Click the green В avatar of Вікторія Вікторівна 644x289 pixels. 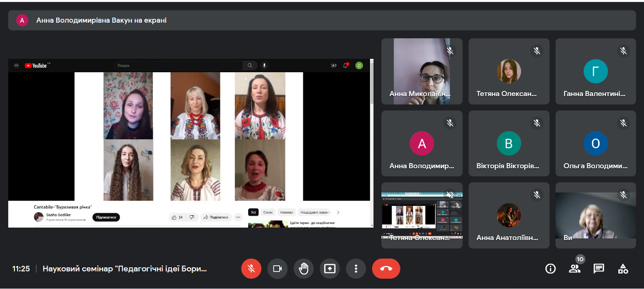tap(509, 143)
